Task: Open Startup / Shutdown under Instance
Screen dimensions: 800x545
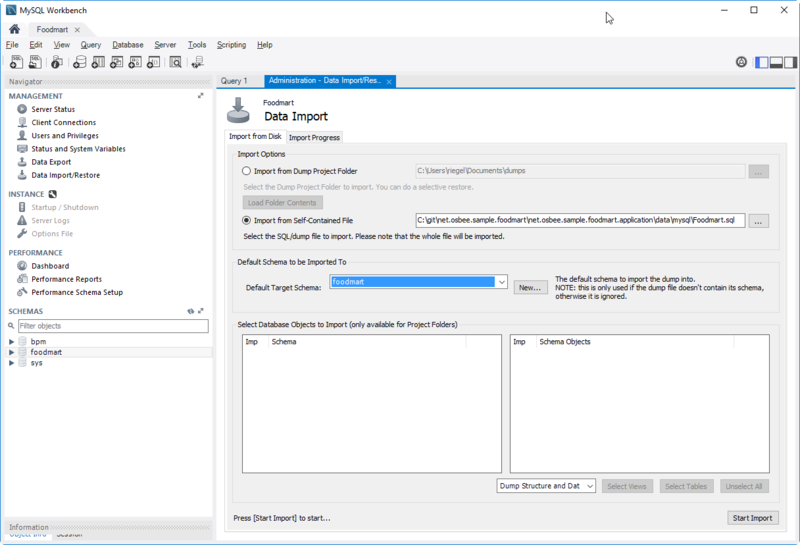Action: tap(65, 208)
